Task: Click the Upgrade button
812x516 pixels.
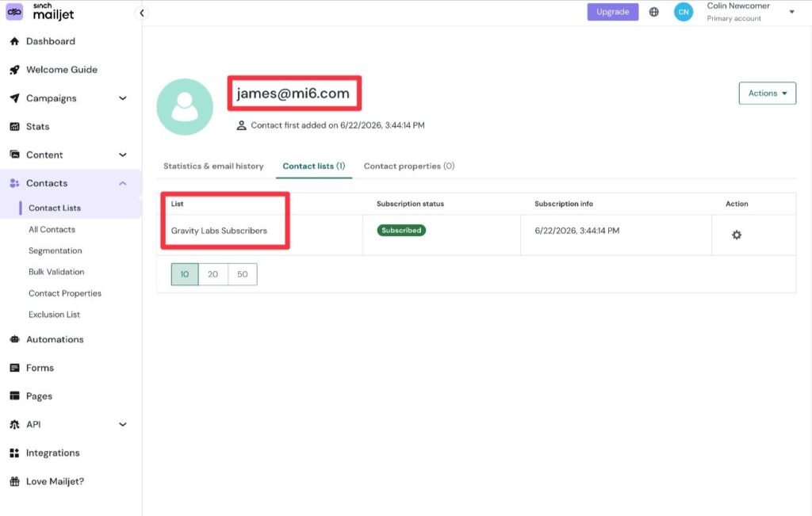Action: 613,12
